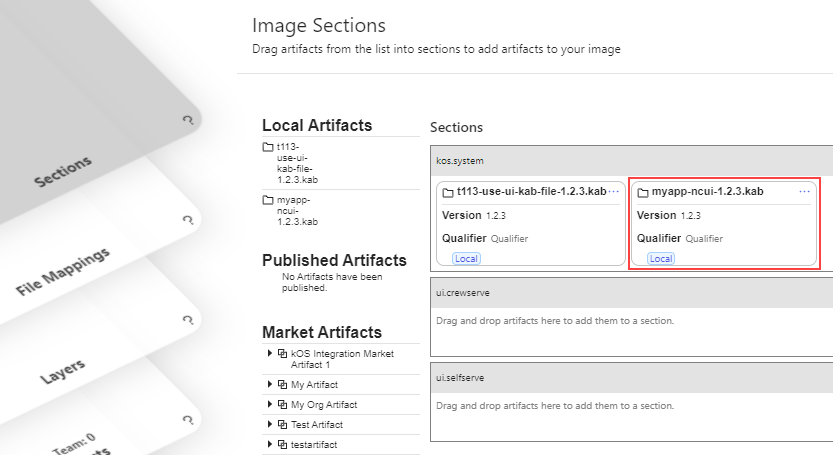Click the folder icon beside myapp-ncui local artifact
Image resolution: width=833 pixels, height=455 pixels.
click(x=268, y=200)
